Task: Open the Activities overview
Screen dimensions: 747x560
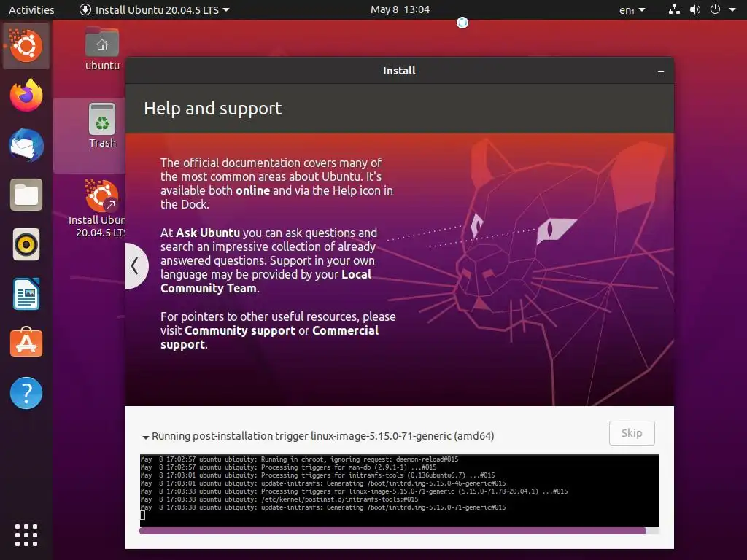Action: coord(31,9)
